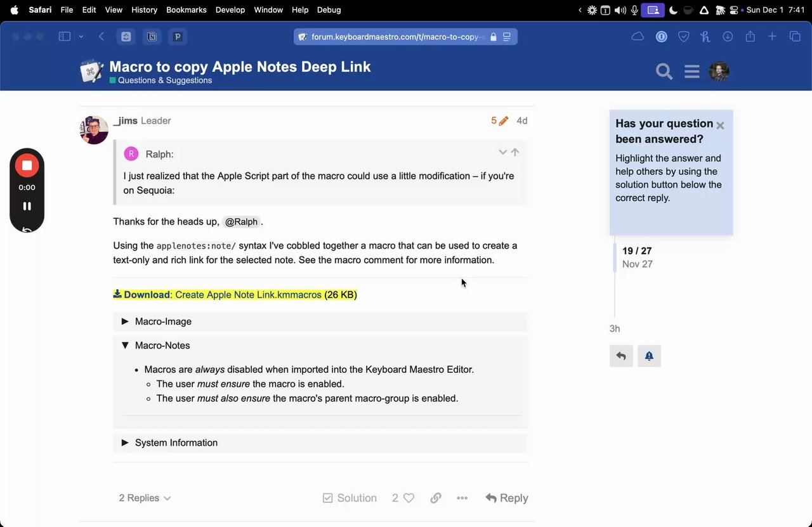Open the Debug menu
Image resolution: width=812 pixels, height=527 pixels.
coord(329,10)
